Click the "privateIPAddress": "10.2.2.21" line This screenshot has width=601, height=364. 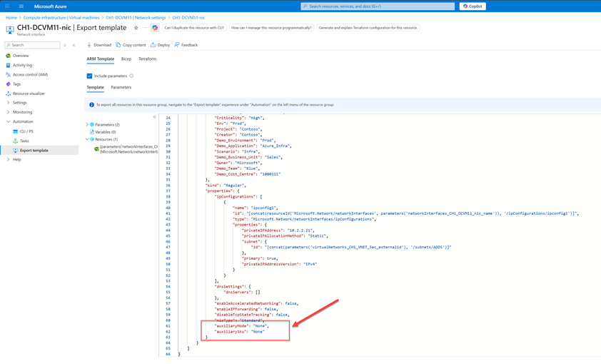278,231
